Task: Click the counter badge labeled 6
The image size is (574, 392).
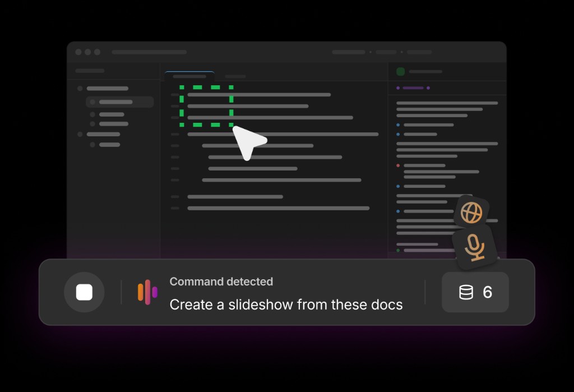Action: tap(488, 292)
